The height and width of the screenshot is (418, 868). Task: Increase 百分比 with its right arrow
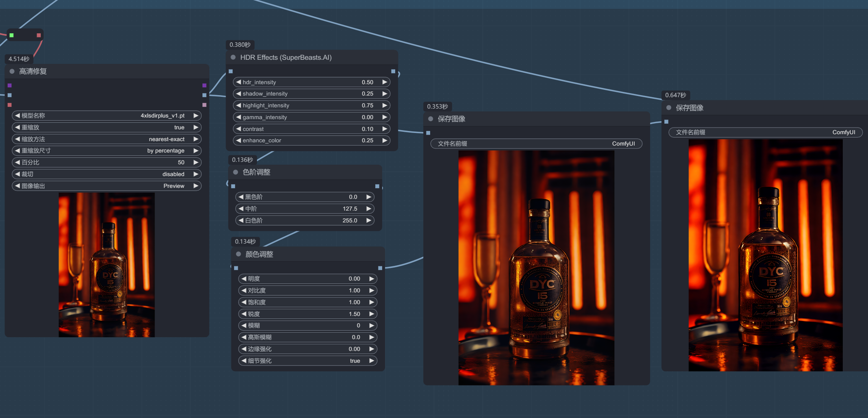[196, 162]
